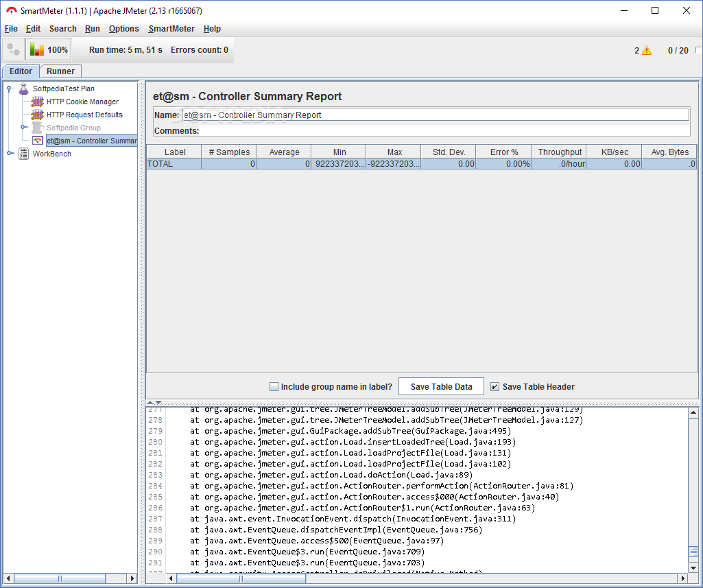Screen dimensions: 703x588
Task: Collapse the SoftpediaTest Plan tree node
Action: [8, 89]
